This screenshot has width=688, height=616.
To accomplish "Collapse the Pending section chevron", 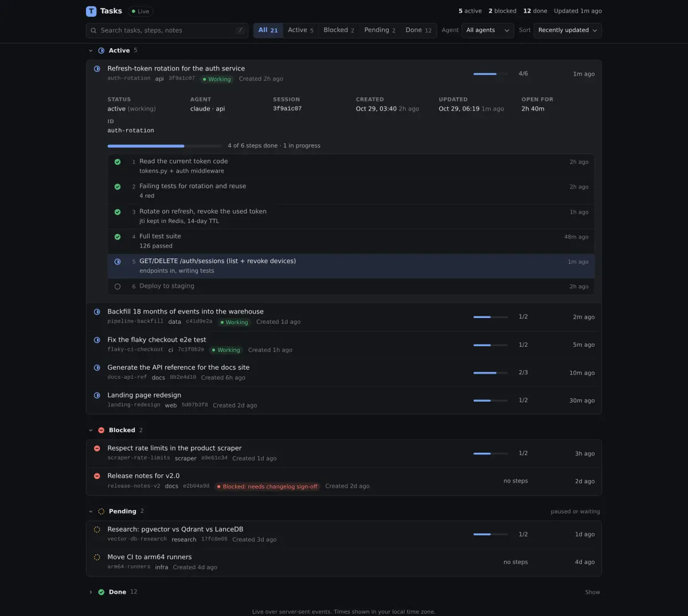I will [x=91, y=512].
